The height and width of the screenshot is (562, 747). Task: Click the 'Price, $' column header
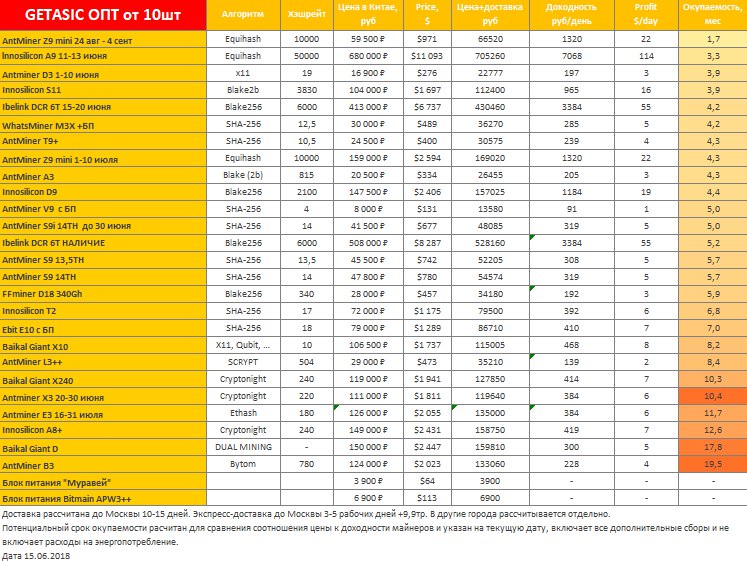tap(427, 15)
